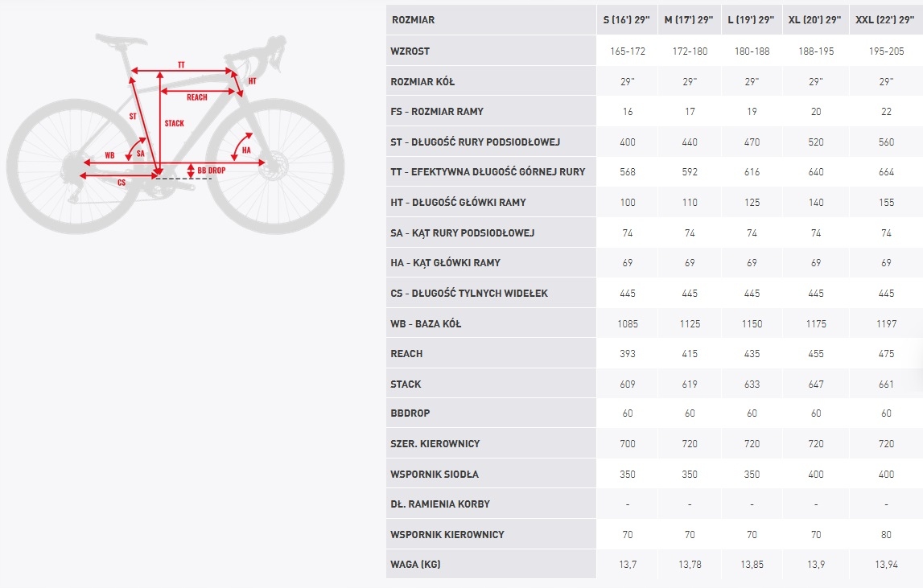Click the SZER. KIEROWNICY row label
Viewport: 923px width, 588px height.
(435, 444)
